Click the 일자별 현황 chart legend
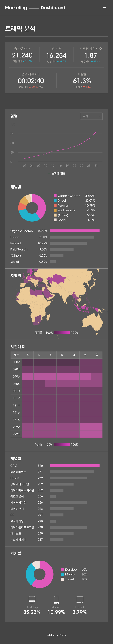113x644 pixels. click(57, 173)
